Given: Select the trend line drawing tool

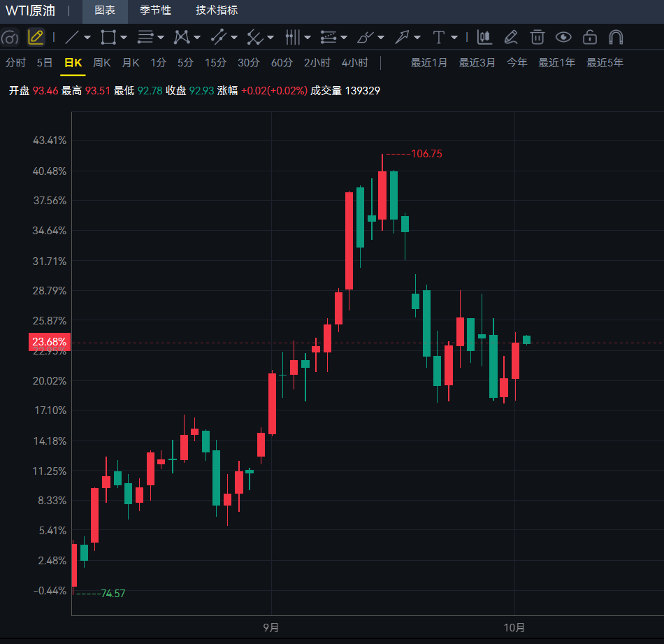Looking at the screenshot, I should (x=72, y=37).
